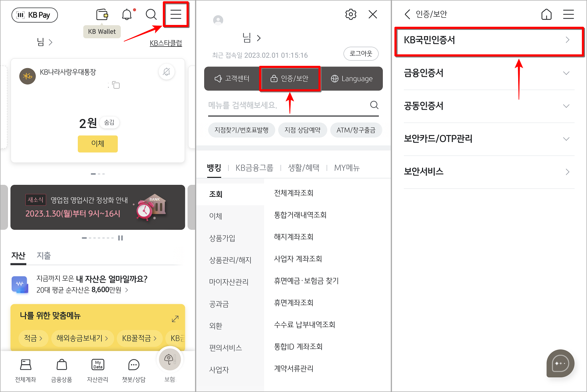Screen dimensions: 587x392
Task: Go home using the house icon
Action: click(x=546, y=14)
